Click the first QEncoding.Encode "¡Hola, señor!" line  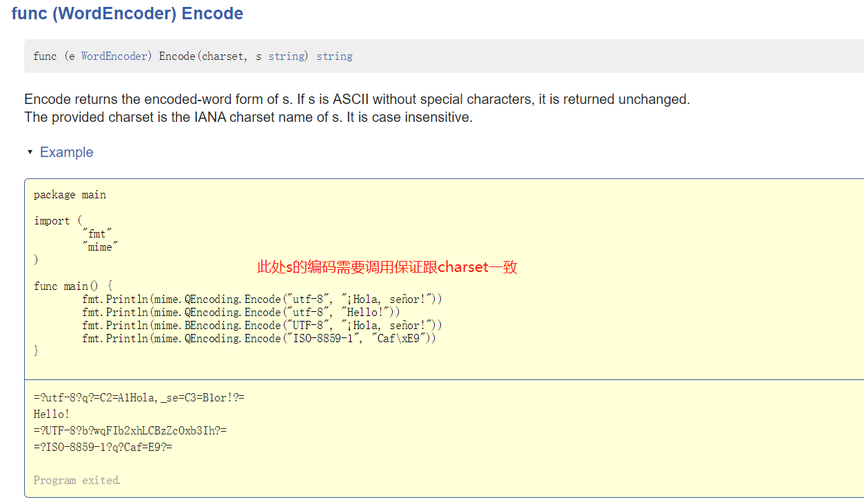point(262,300)
